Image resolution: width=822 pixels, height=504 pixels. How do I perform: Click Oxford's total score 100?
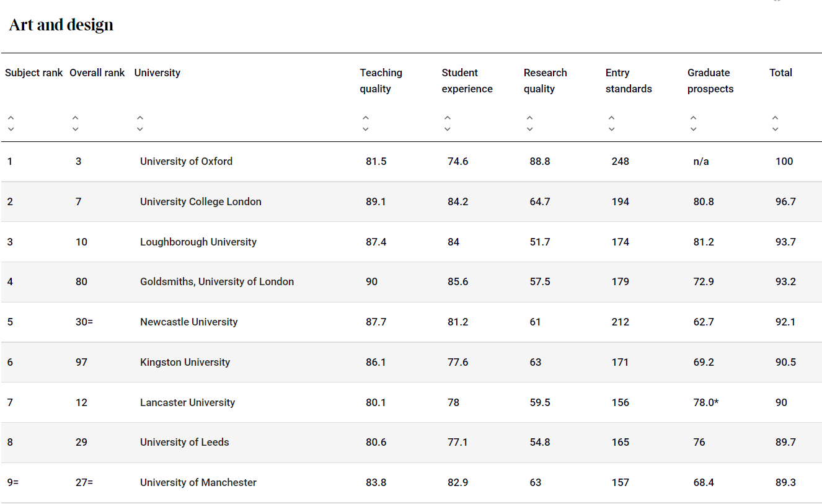click(784, 161)
